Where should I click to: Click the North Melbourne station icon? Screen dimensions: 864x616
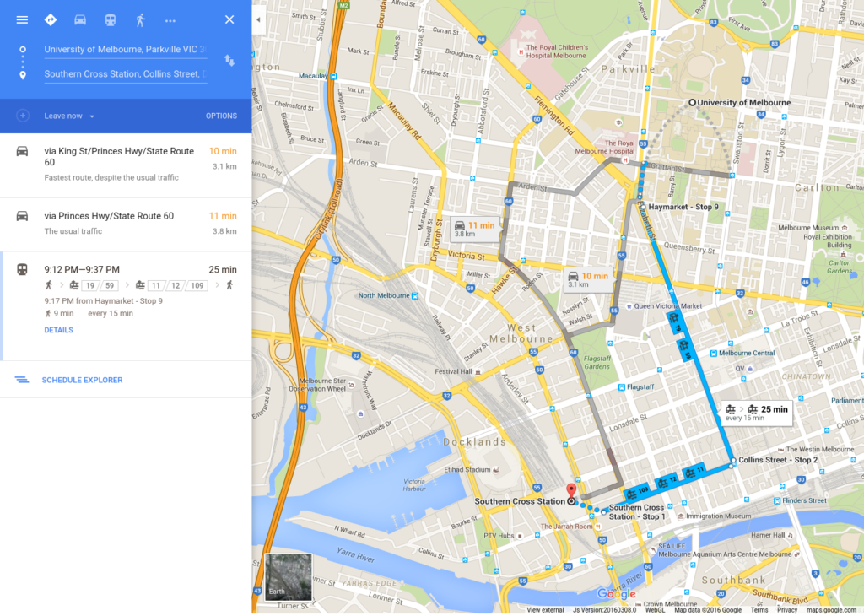tap(415, 296)
